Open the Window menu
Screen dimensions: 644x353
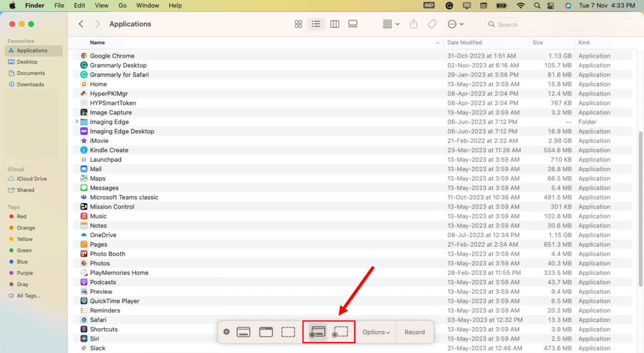[148, 5]
